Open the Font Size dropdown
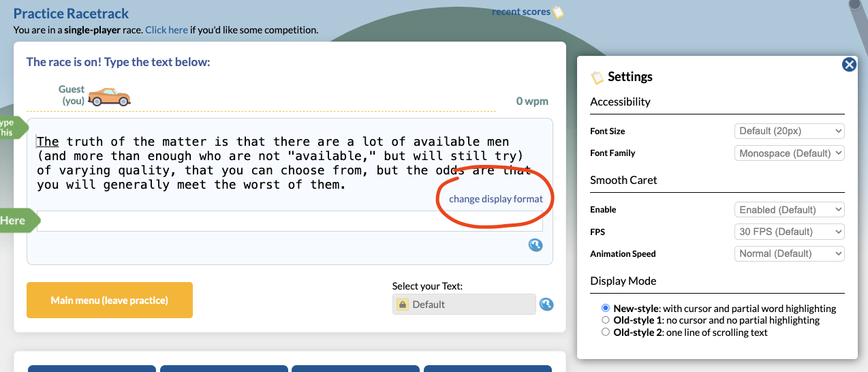 click(790, 131)
